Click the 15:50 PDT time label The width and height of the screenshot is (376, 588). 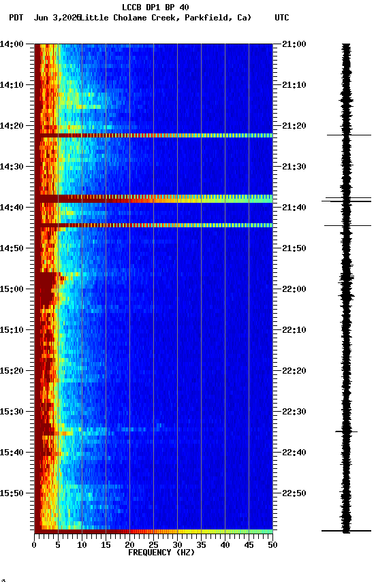[12, 493]
